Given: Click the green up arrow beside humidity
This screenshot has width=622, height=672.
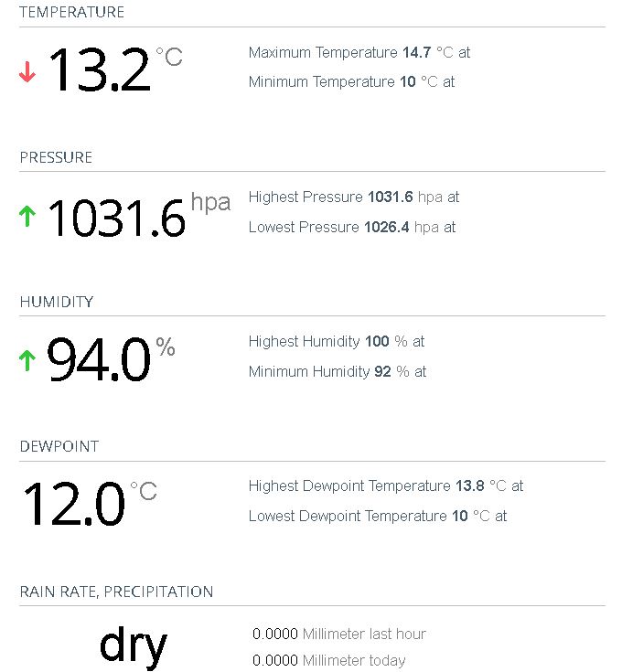Looking at the screenshot, I should [27, 361].
